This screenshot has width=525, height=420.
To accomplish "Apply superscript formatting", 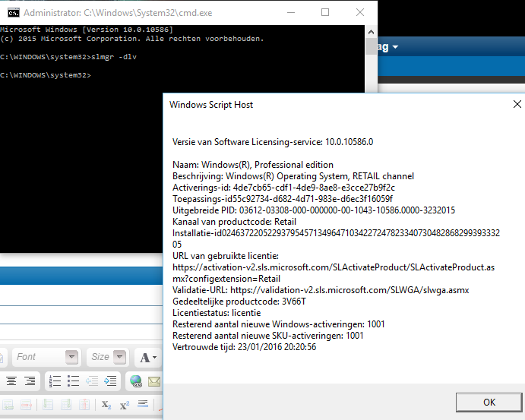I will pyautogui.click(x=125, y=406).
